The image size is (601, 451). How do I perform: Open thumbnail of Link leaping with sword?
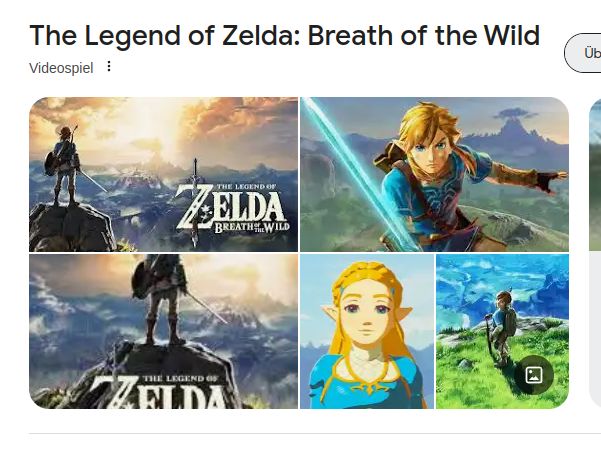pos(434,174)
